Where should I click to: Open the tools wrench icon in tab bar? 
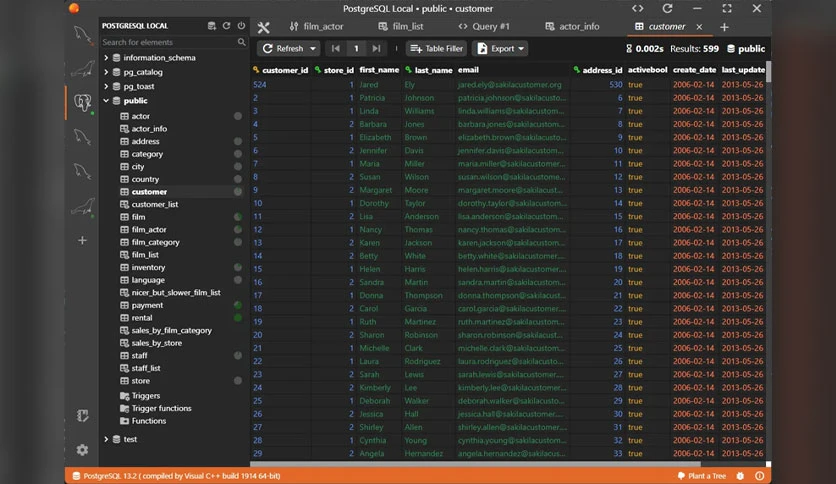pyautogui.click(x=263, y=27)
